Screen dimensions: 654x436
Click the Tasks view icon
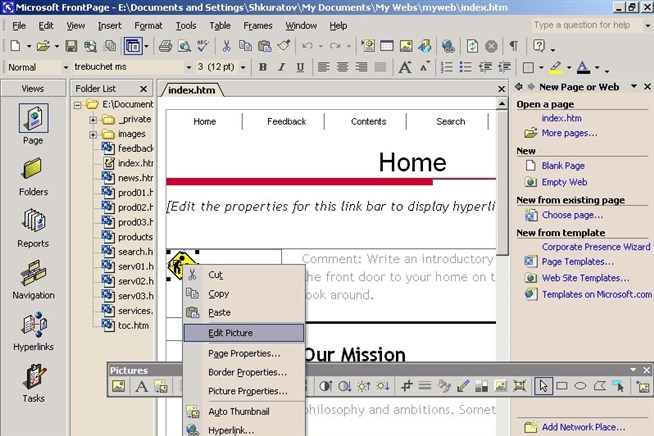[x=33, y=382]
